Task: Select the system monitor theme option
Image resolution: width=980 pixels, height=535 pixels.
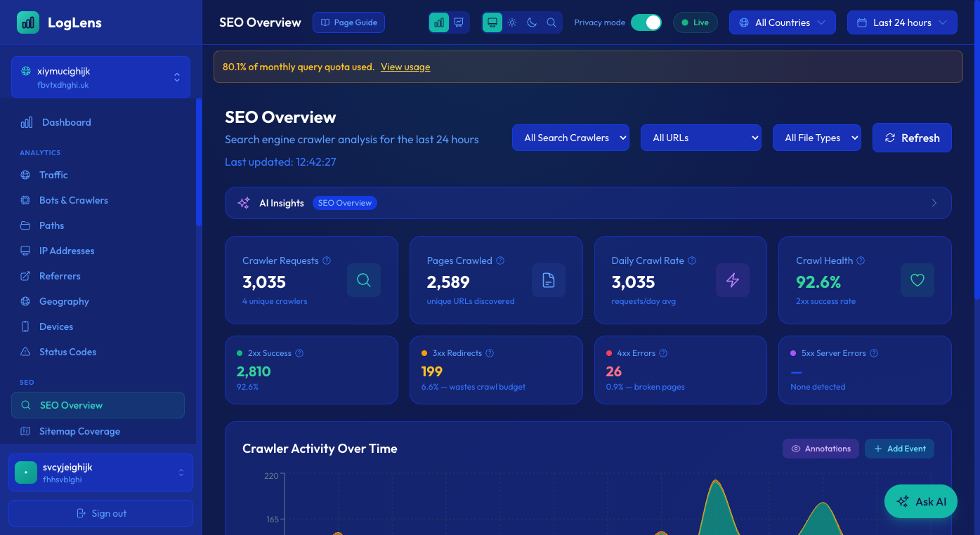Action: tap(492, 22)
